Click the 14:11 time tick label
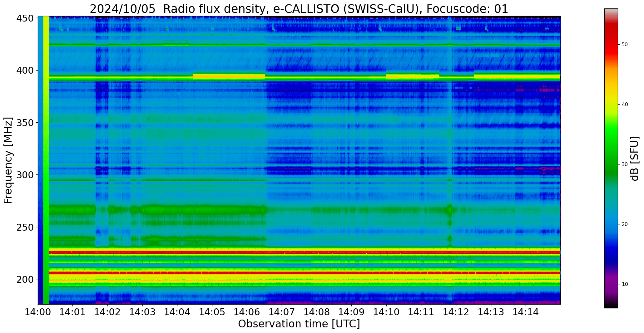644x333 pixels. pos(421,311)
